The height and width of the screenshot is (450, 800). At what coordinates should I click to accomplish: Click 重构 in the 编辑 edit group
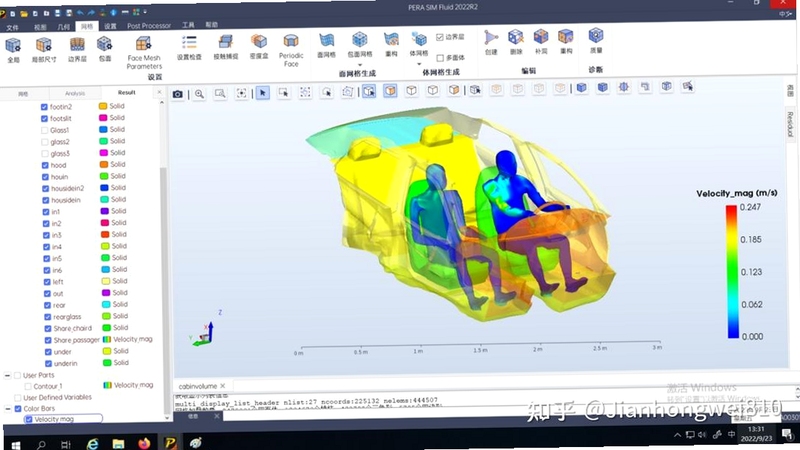click(x=565, y=42)
